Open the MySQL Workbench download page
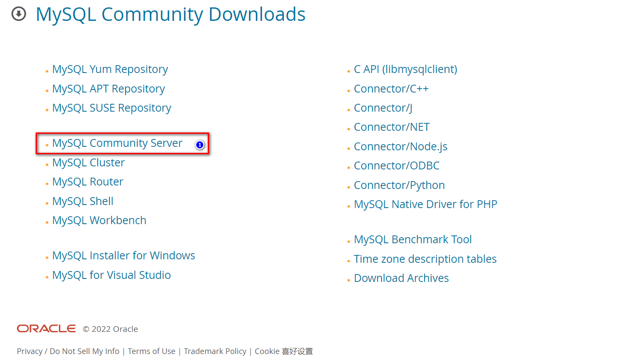 click(99, 220)
